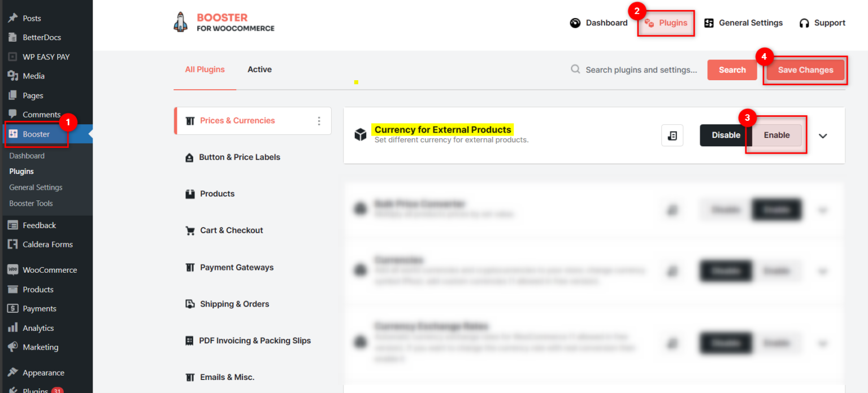Viewport: 868px width, 393px height.
Task: Switch to the All Plugins tab
Action: [205, 69]
